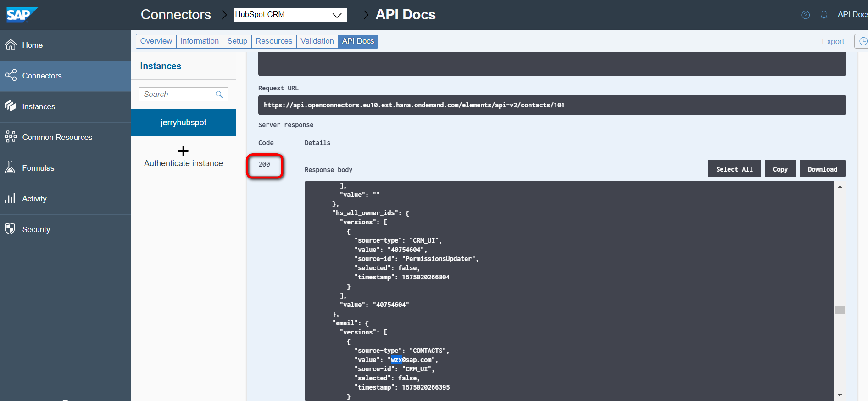This screenshot has height=401, width=868.
Task: Click the 200 response code
Action: tap(264, 164)
